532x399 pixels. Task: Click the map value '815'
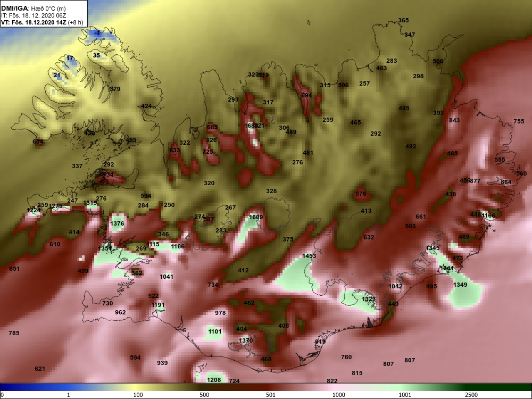coord(358,373)
